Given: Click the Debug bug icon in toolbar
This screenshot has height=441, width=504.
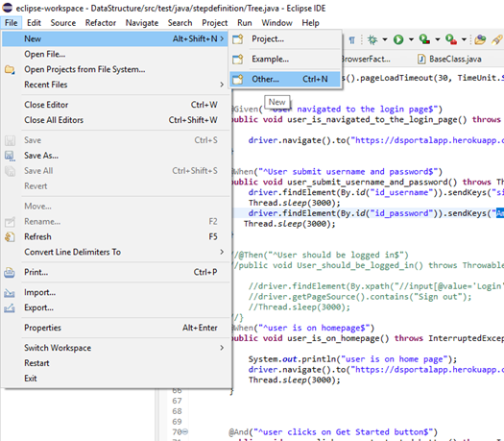Looking at the screenshot, I should (x=372, y=39).
